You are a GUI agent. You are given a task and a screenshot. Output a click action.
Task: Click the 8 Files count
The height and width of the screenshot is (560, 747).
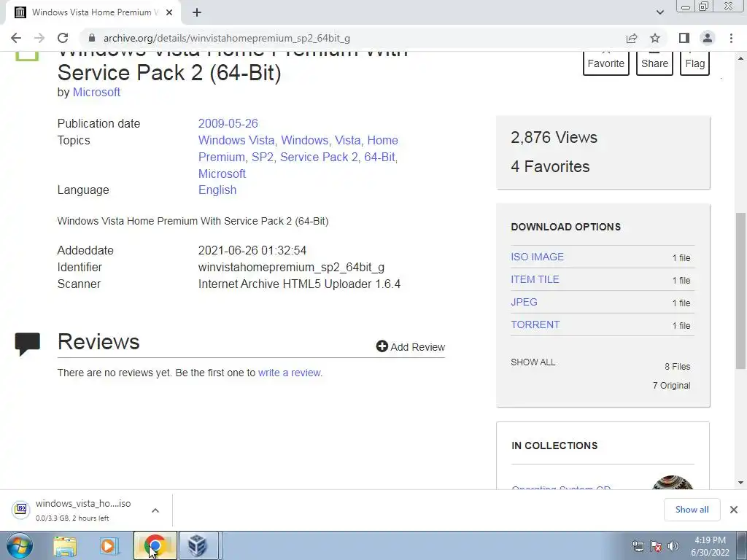pos(678,367)
